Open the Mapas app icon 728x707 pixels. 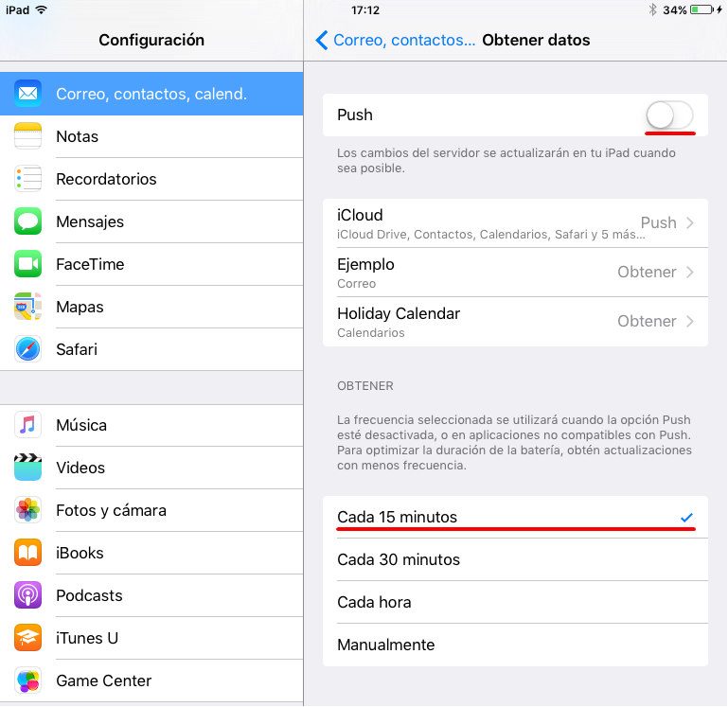27,307
